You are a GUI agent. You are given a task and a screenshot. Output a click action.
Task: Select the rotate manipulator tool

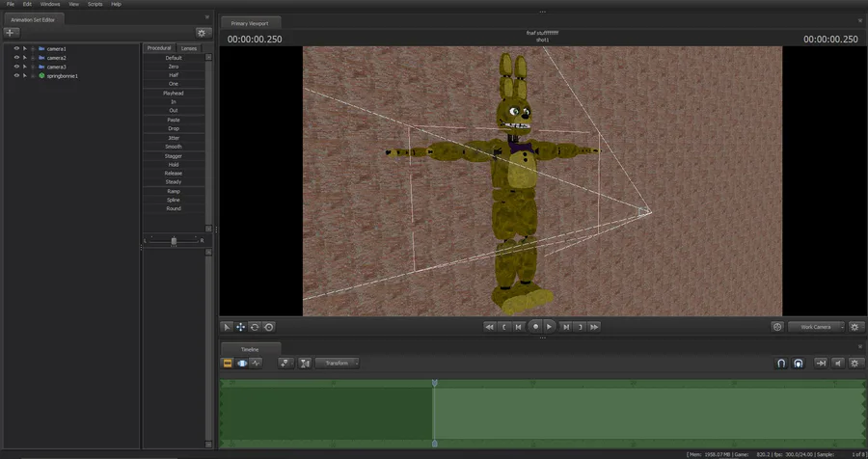click(255, 327)
